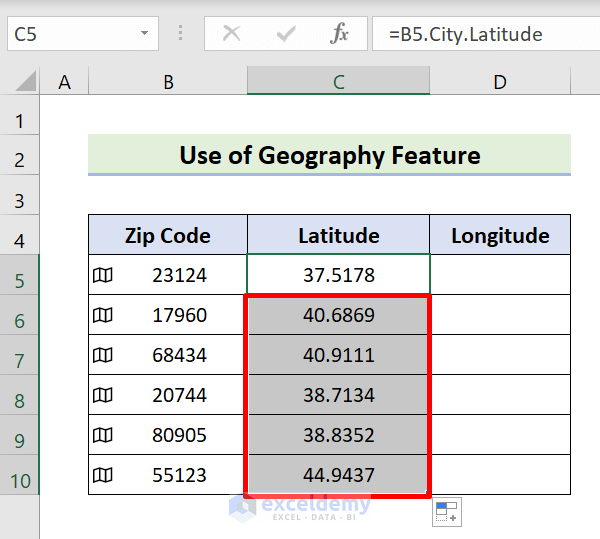The width and height of the screenshot is (600, 539).
Task: Click the Longitude header cell
Action: click(x=500, y=236)
